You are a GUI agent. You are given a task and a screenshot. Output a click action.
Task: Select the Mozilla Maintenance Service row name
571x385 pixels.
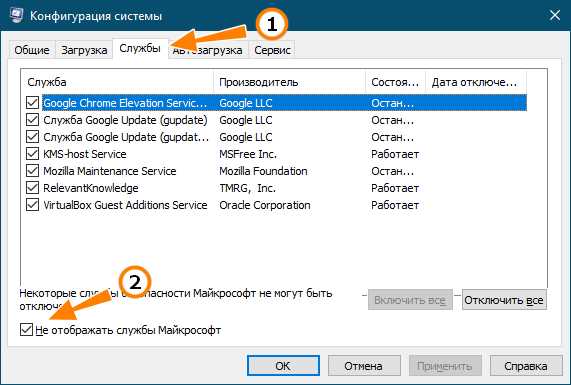(110, 171)
